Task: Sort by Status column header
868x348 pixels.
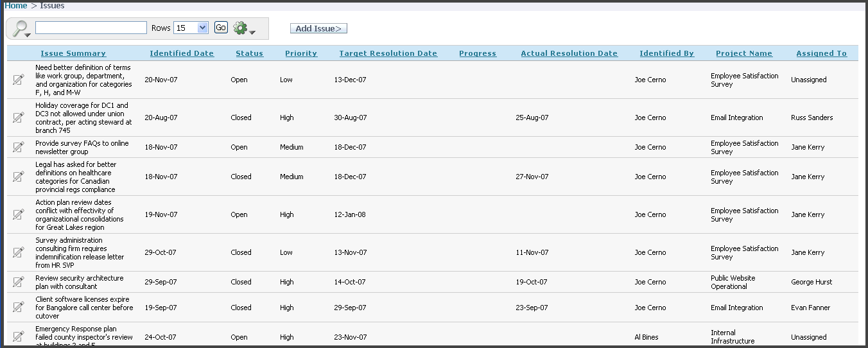Action: click(249, 53)
